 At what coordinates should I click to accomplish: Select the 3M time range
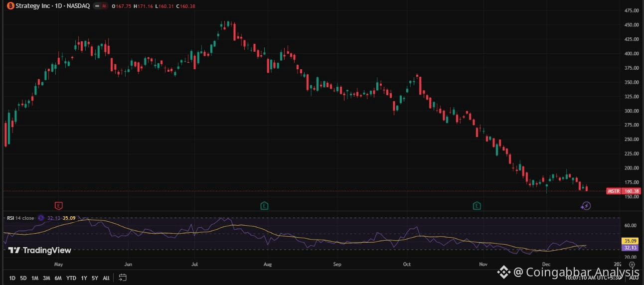46,278
